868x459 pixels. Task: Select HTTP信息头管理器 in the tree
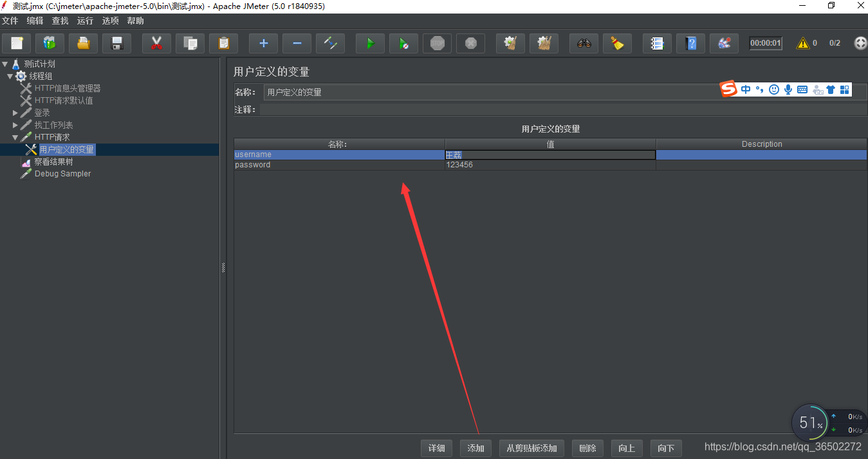68,88
